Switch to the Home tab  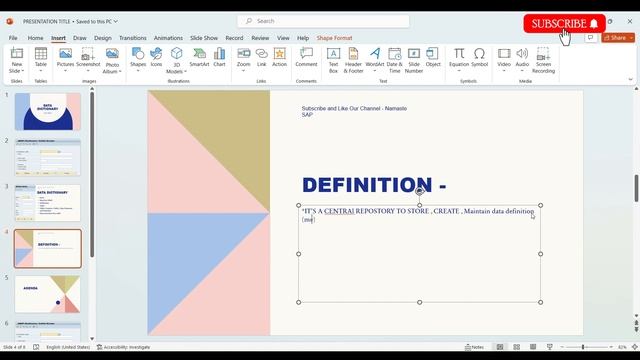[x=36, y=38]
